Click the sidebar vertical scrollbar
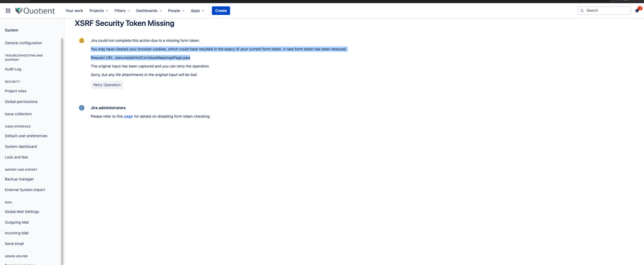The height and width of the screenshot is (265, 644). (62, 151)
